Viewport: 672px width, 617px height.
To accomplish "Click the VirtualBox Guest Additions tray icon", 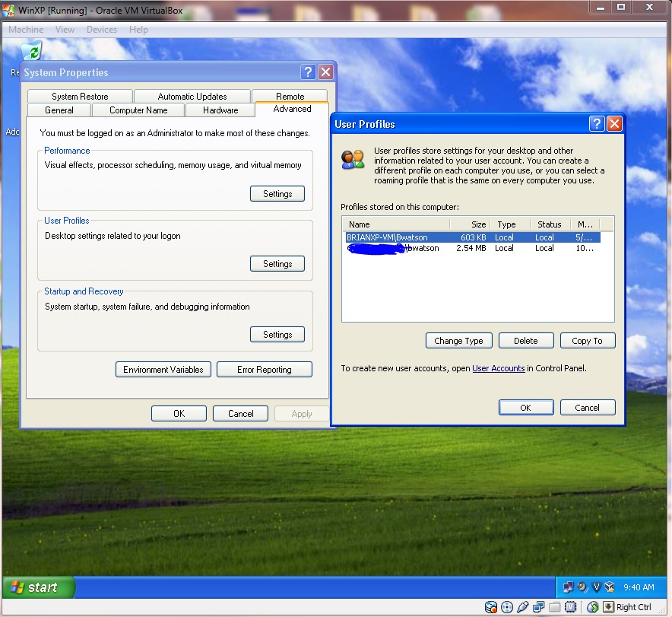I will point(596,587).
